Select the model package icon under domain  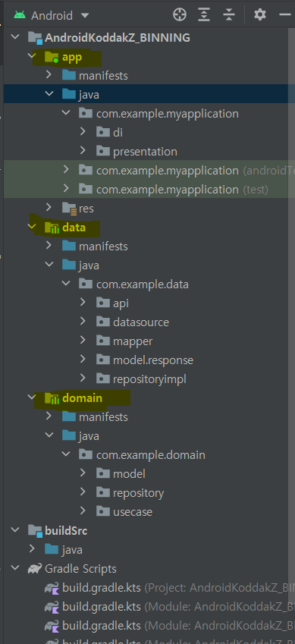coord(102,473)
